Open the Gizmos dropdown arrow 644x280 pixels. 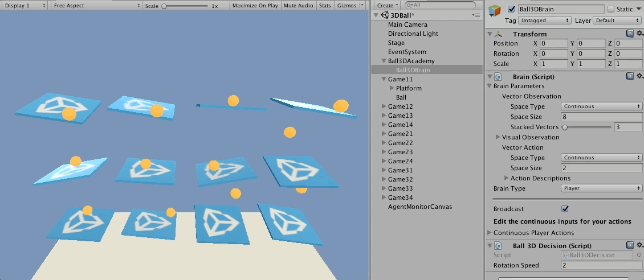coord(362,6)
